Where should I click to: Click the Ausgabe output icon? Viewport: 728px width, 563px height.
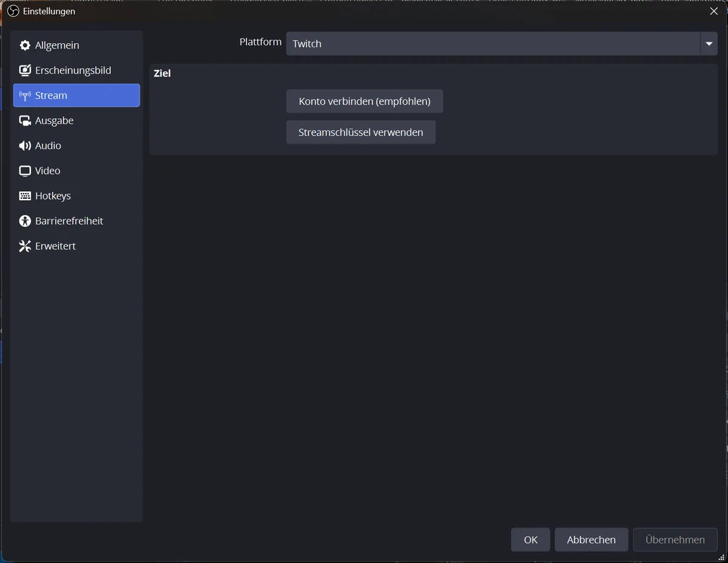[x=25, y=121]
